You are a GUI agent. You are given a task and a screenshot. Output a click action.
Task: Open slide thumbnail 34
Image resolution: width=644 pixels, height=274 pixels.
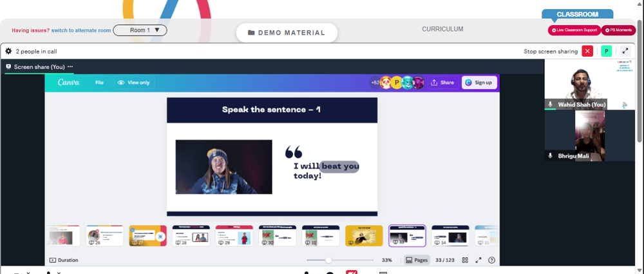click(x=451, y=236)
